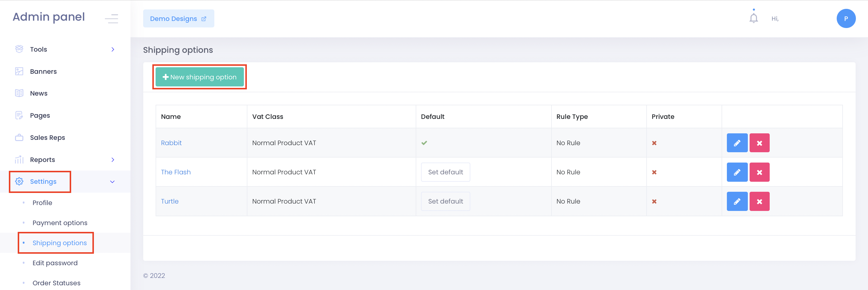Open the Turtle shipping option link

click(169, 201)
